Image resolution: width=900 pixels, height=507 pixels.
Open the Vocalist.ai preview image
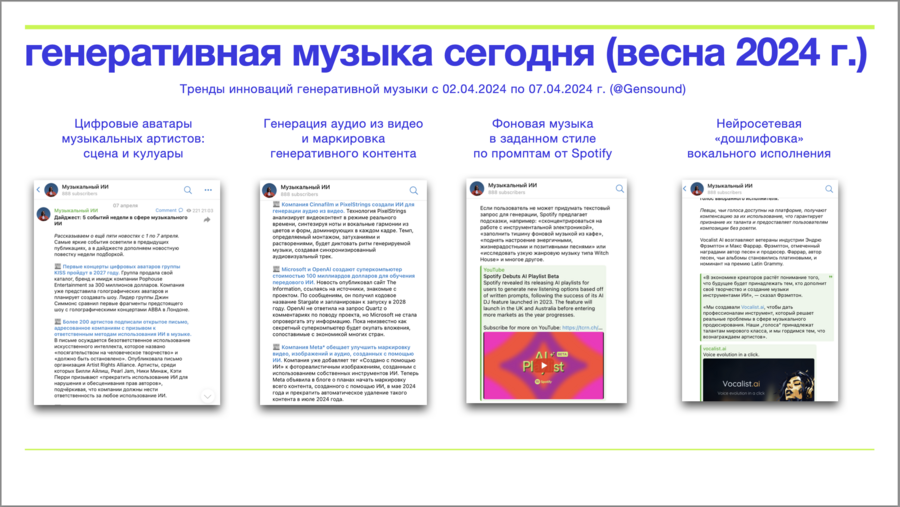point(758,380)
